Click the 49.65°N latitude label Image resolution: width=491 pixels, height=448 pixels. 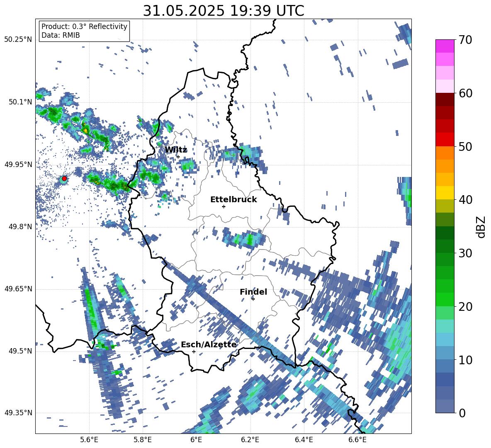coord(18,288)
